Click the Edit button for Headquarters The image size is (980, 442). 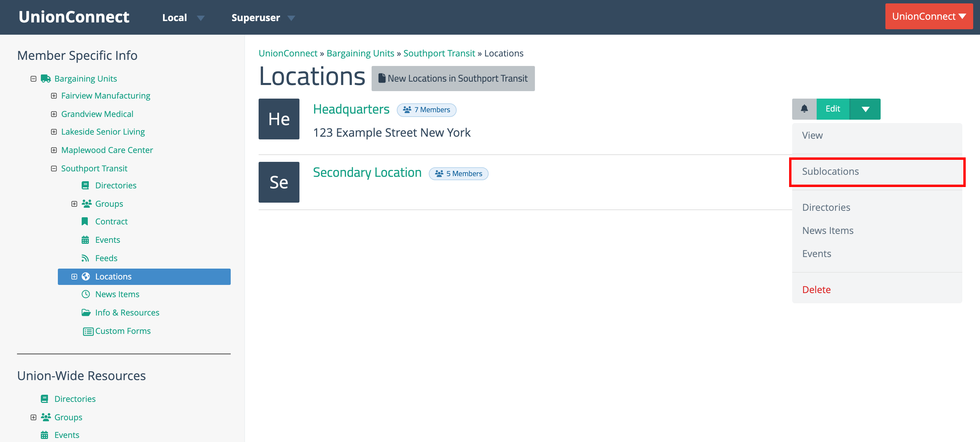coord(832,109)
